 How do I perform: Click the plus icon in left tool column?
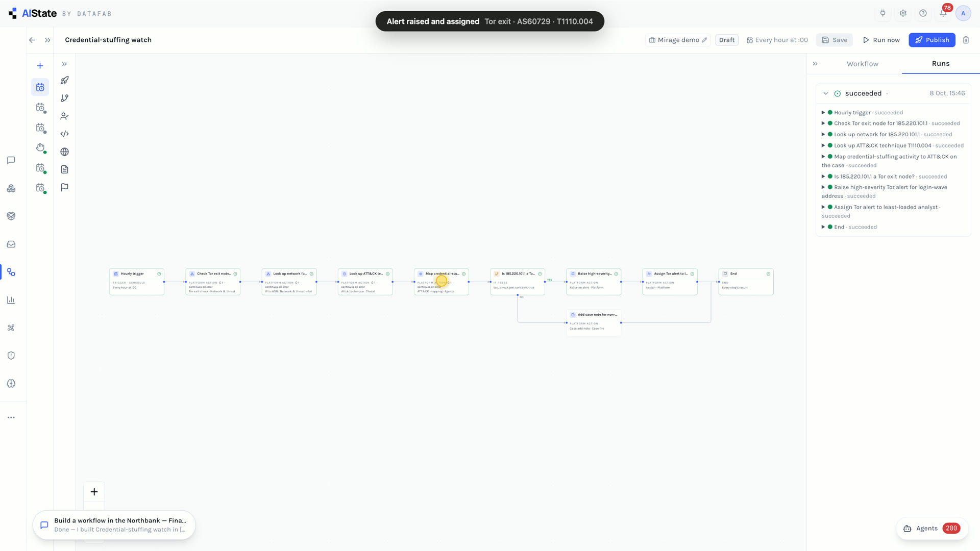tap(40, 66)
